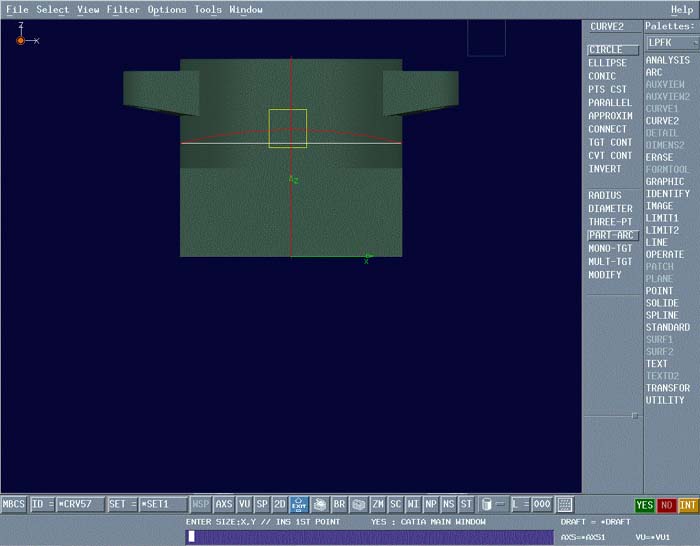Open the LPFK palettes dropdown

(671, 43)
